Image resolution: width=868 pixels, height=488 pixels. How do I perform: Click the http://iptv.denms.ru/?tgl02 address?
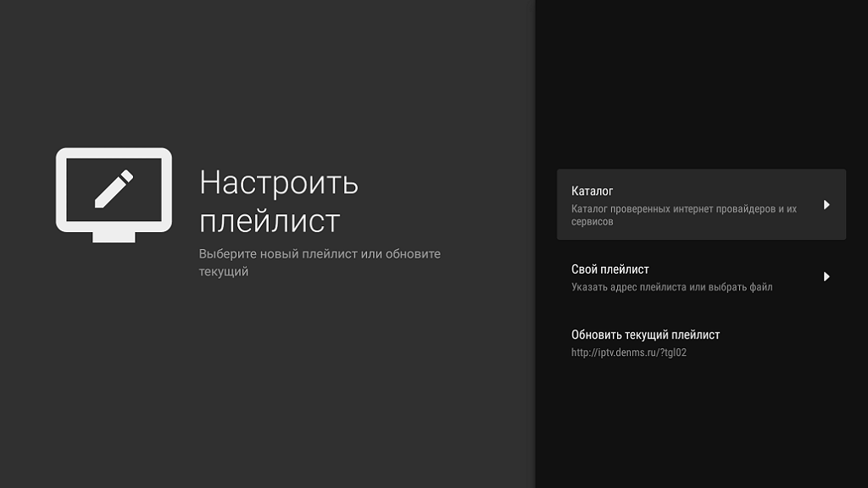(628, 352)
